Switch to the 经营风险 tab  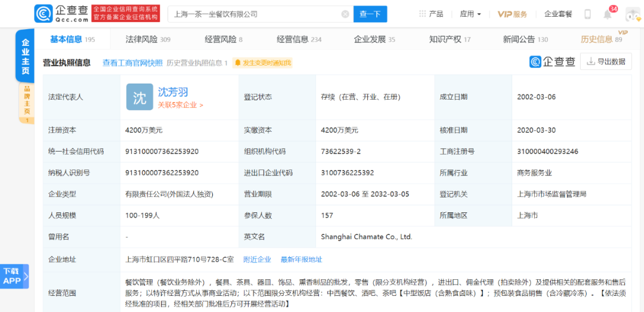[224, 39]
